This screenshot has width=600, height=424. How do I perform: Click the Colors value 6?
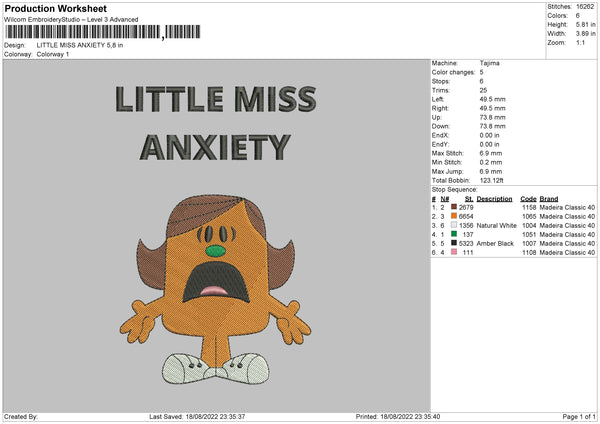[x=578, y=16]
